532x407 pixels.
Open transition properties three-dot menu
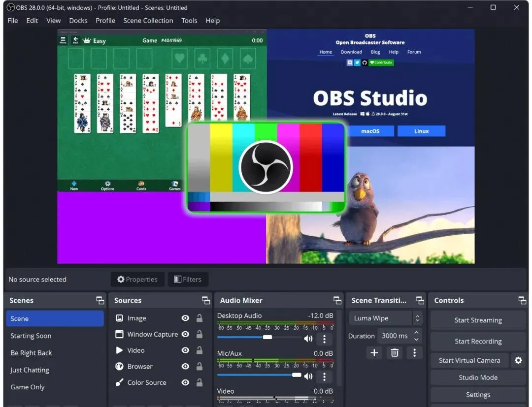pyautogui.click(x=414, y=353)
